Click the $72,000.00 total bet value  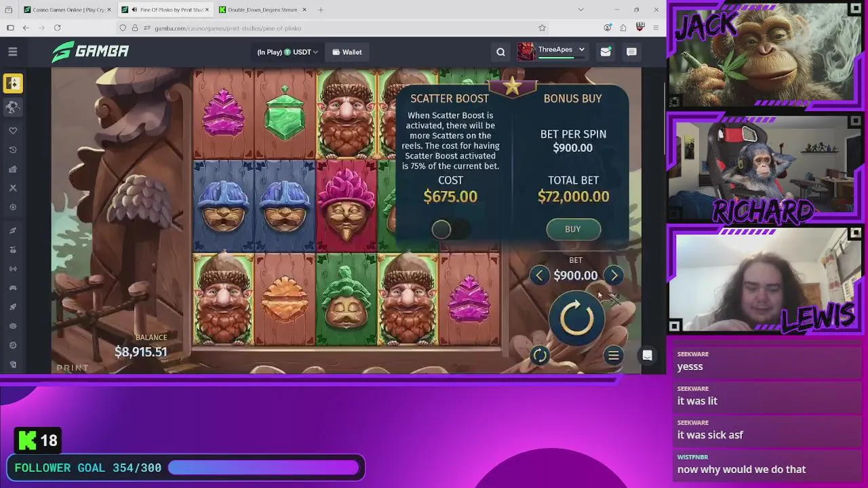(573, 197)
